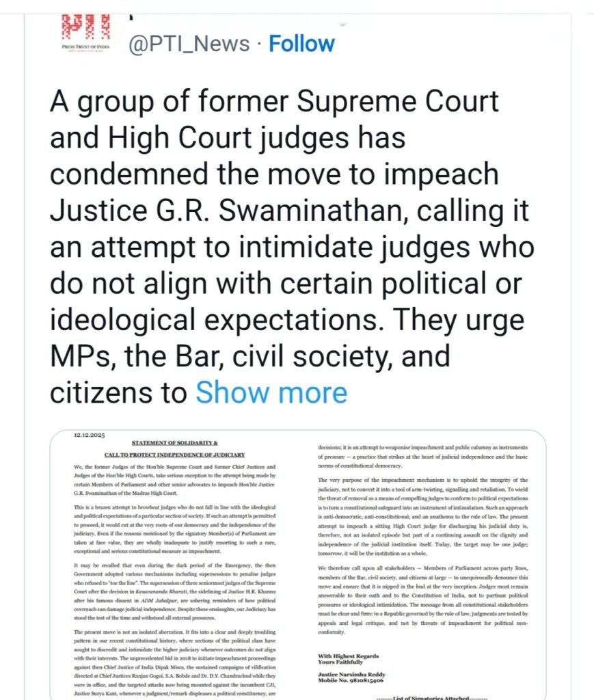The height and width of the screenshot is (700, 594).
Task: Click the line reading 'condemned the move to impeach'
Action: click(x=274, y=174)
